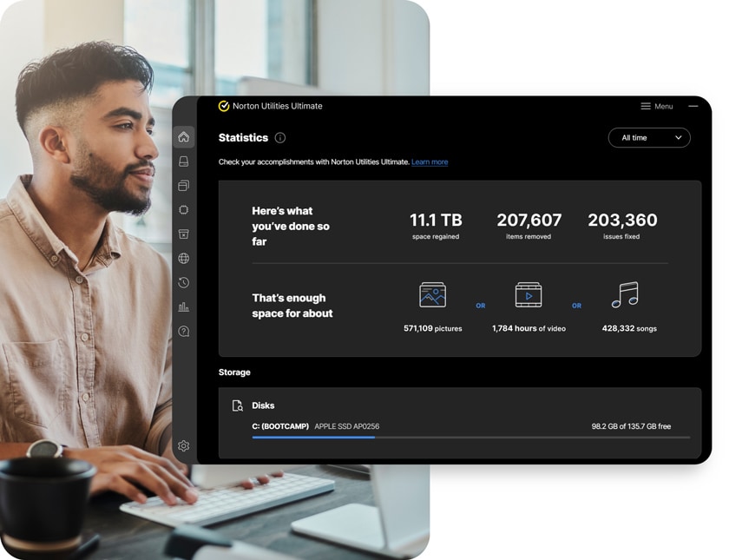Viewport: 729px width, 560px height.
Task: Click the pictures icon above 571,109 pictures
Action: pos(432,295)
